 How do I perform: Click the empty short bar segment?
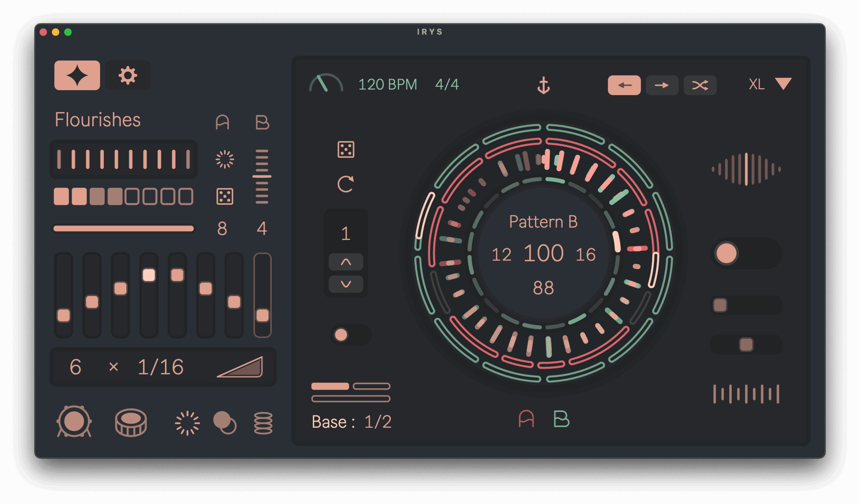[x=372, y=386]
